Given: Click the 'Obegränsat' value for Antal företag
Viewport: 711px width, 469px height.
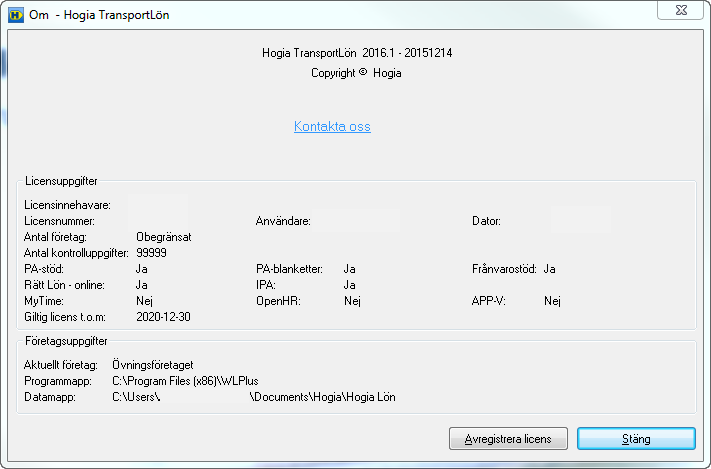Looking at the screenshot, I should (164, 237).
